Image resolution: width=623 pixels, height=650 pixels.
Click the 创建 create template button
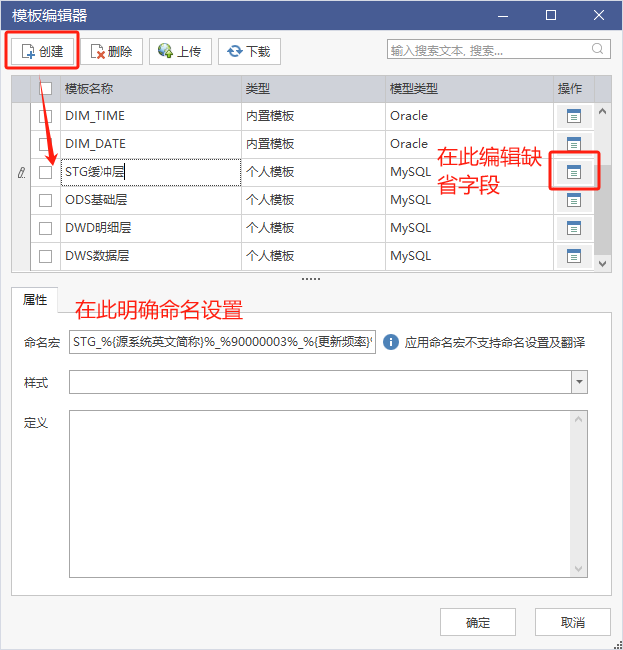[42, 51]
